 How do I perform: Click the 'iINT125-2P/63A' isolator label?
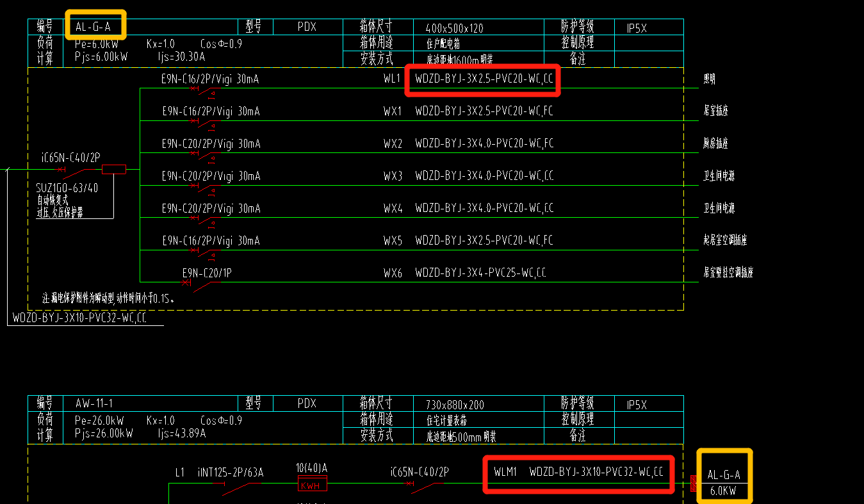(x=231, y=473)
